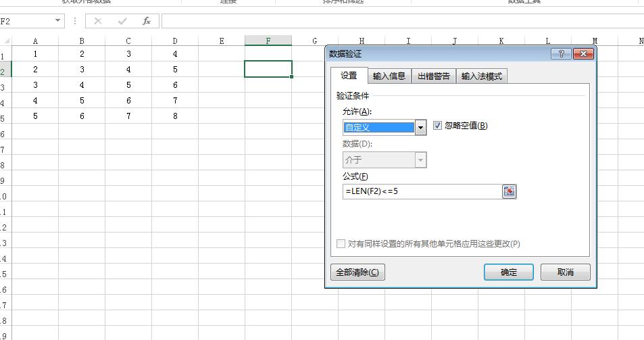
Task: Toggle 对有同样设置的所有其他单元格应用这些更改 checkbox
Action: pos(341,243)
